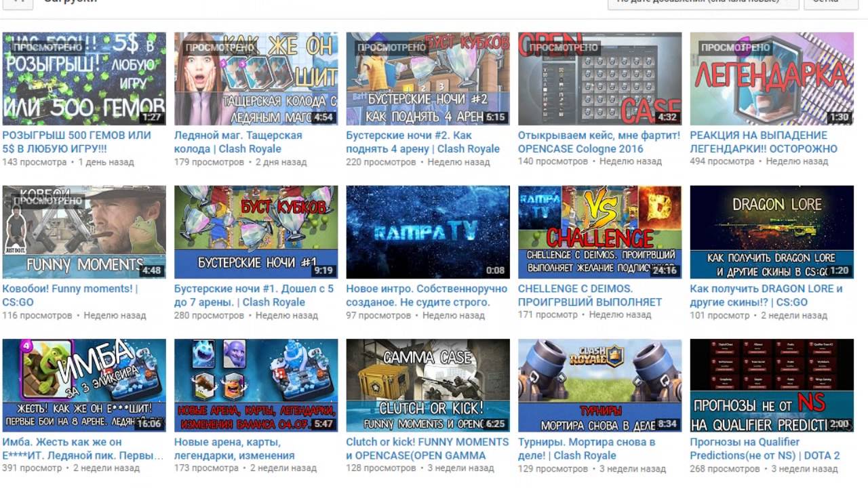This screenshot has height=488, width=868.
Task: Click title Новые арена, карты, легендарки, изменения
Action: point(235,449)
